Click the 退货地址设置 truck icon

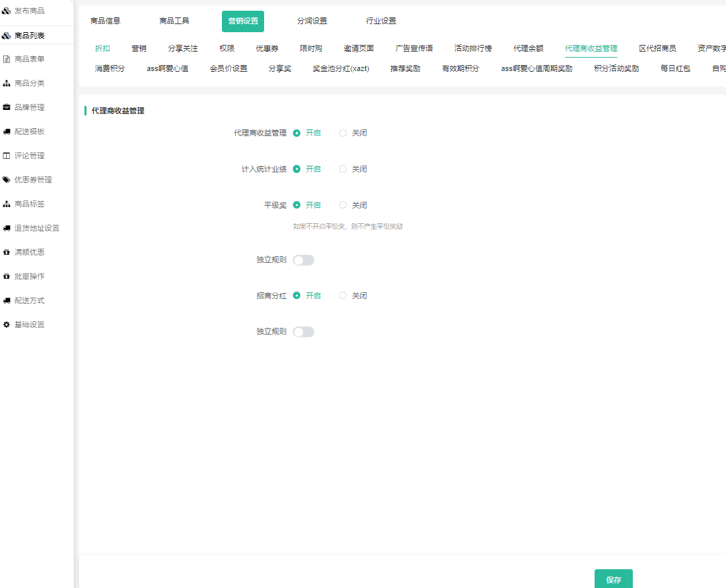click(7, 228)
